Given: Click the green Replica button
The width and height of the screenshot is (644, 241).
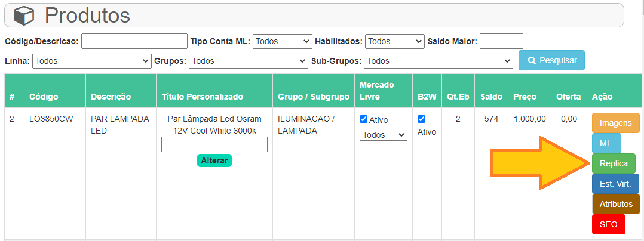Looking at the screenshot, I should tap(614, 163).
